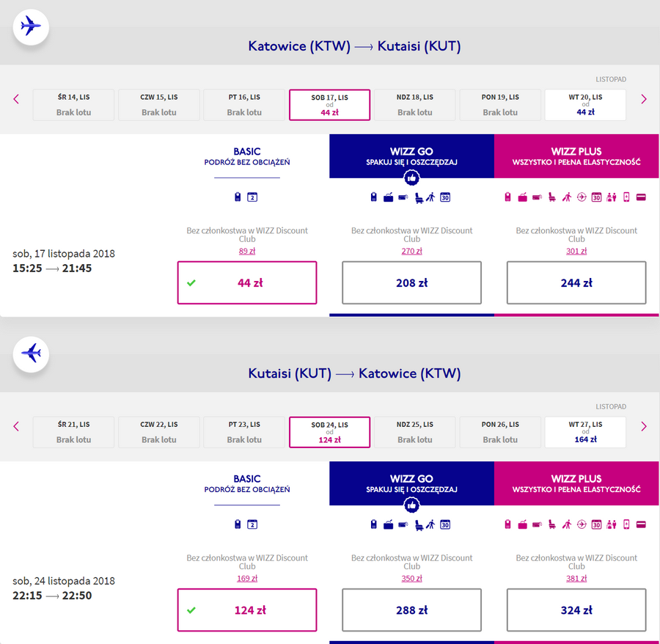The height and width of the screenshot is (644, 660).
Task: Click outbound WIZZ Plus cabin bag icon
Action: tap(508, 197)
